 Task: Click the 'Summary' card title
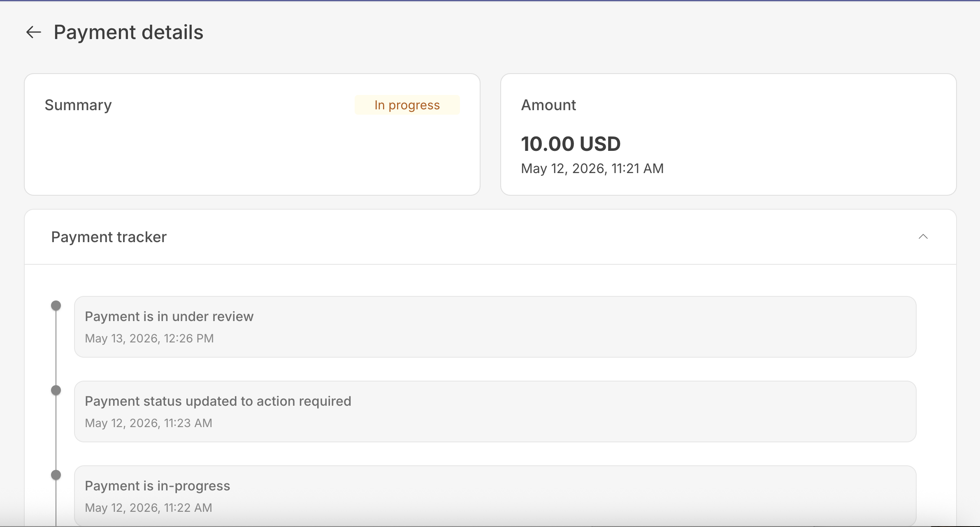[x=78, y=105]
